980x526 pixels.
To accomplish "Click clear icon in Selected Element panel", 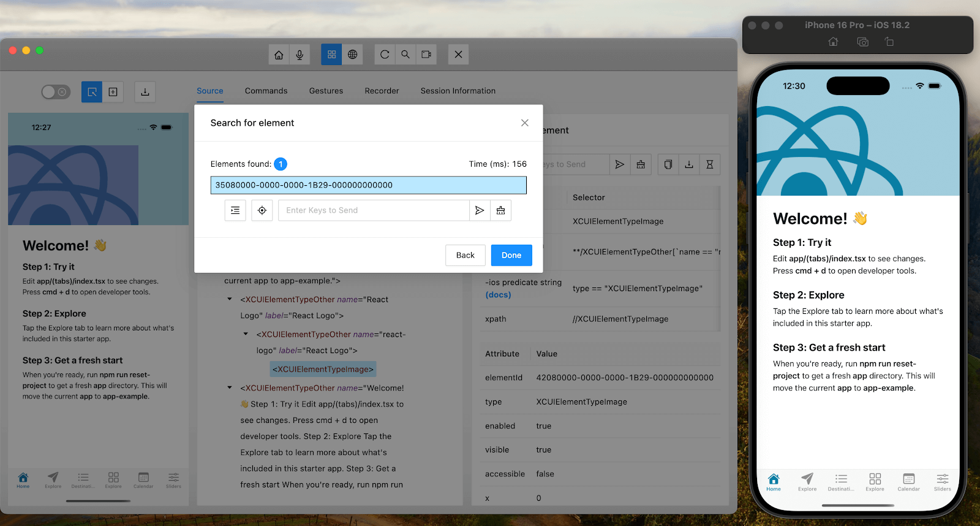I will 641,164.
